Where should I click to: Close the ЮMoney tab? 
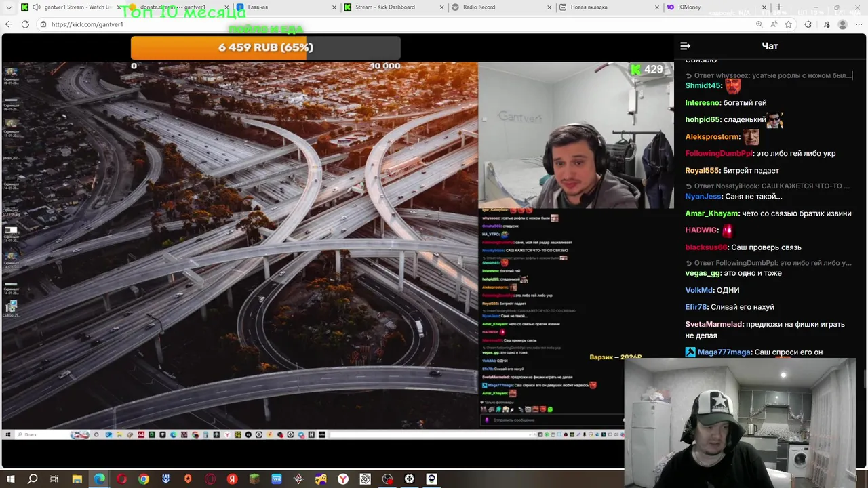764,7
